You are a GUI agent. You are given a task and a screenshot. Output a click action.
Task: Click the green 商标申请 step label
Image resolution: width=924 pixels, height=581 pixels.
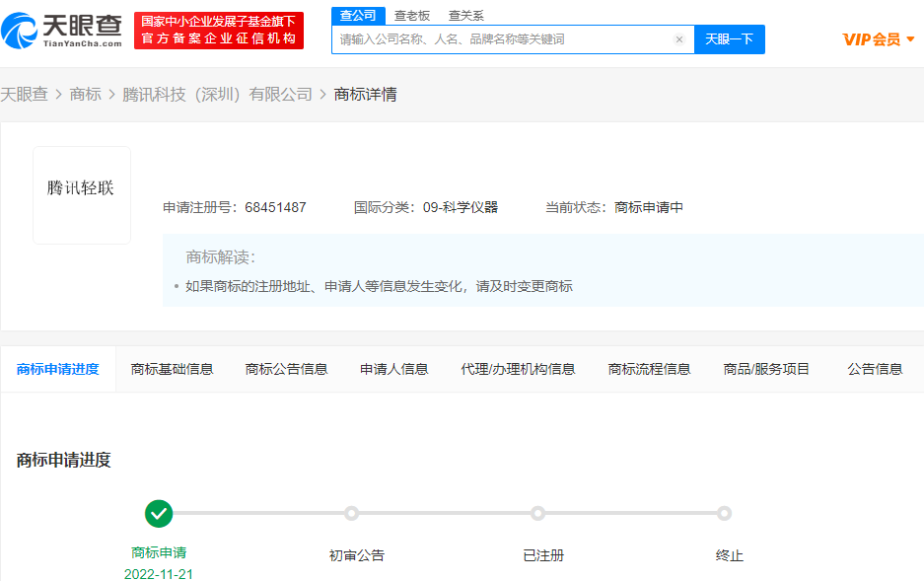point(159,552)
